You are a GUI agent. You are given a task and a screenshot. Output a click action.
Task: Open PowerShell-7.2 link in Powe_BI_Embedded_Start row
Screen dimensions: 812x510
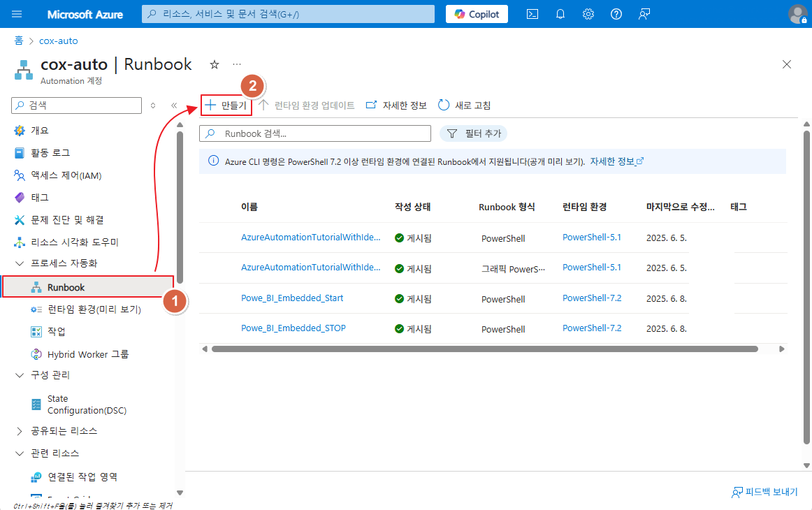(x=592, y=298)
